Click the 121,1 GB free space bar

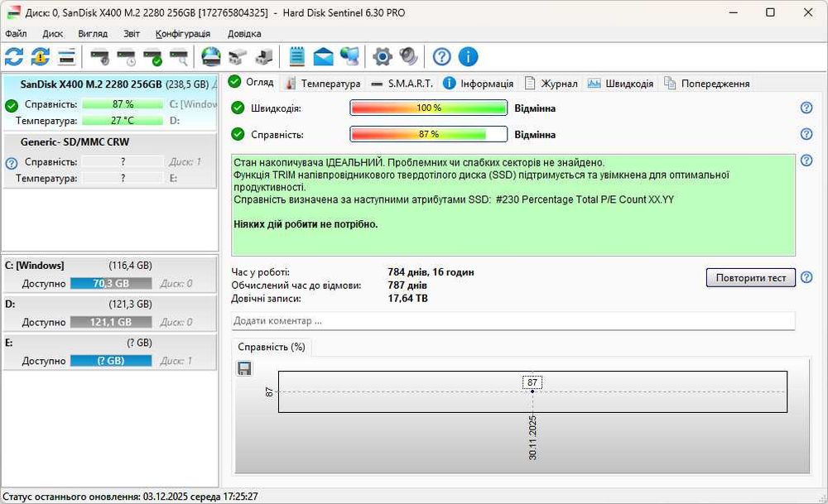coord(111,322)
